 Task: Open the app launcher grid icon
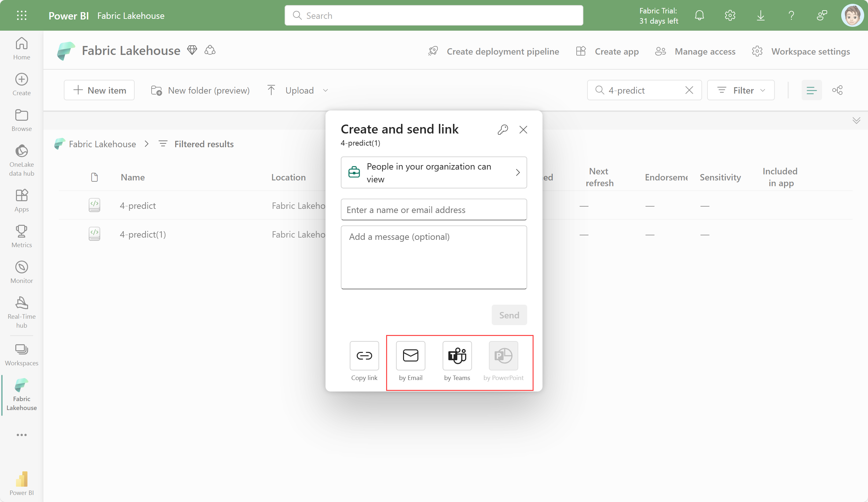point(21,15)
